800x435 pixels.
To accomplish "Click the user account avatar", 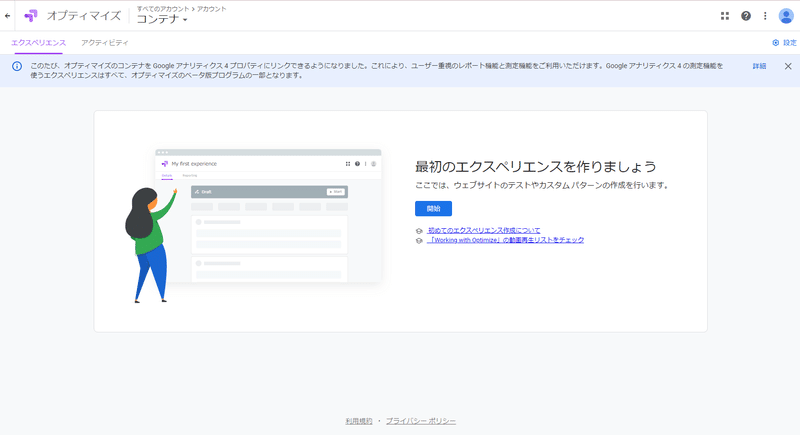I will click(786, 16).
